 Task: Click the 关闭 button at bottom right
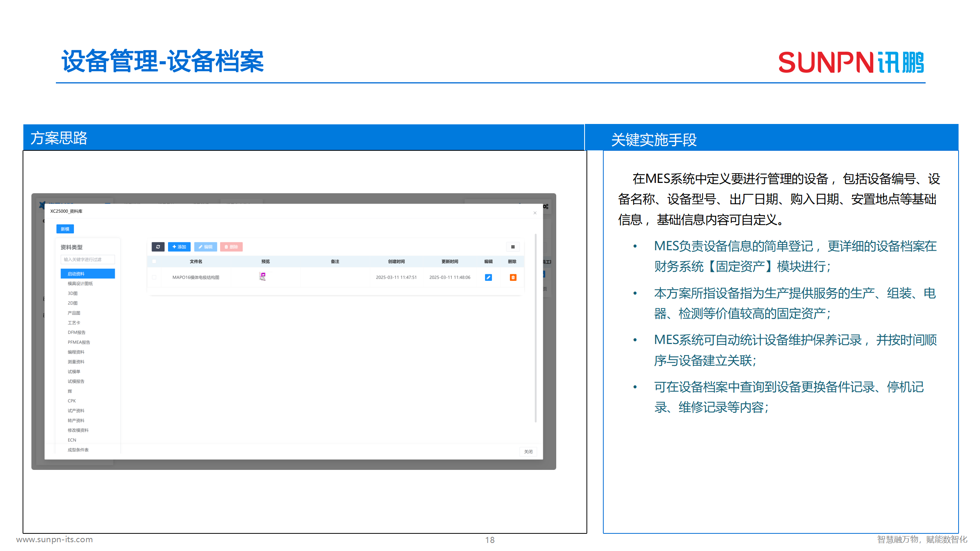point(528,452)
